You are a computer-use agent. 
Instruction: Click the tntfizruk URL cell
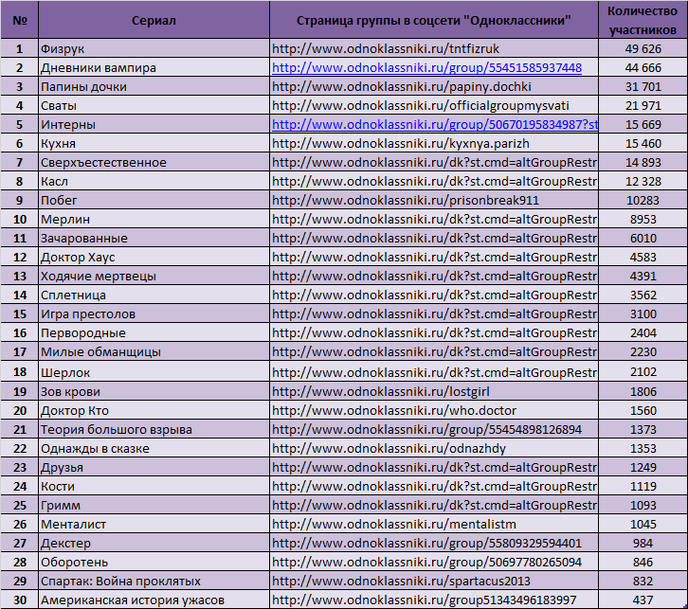point(434,48)
